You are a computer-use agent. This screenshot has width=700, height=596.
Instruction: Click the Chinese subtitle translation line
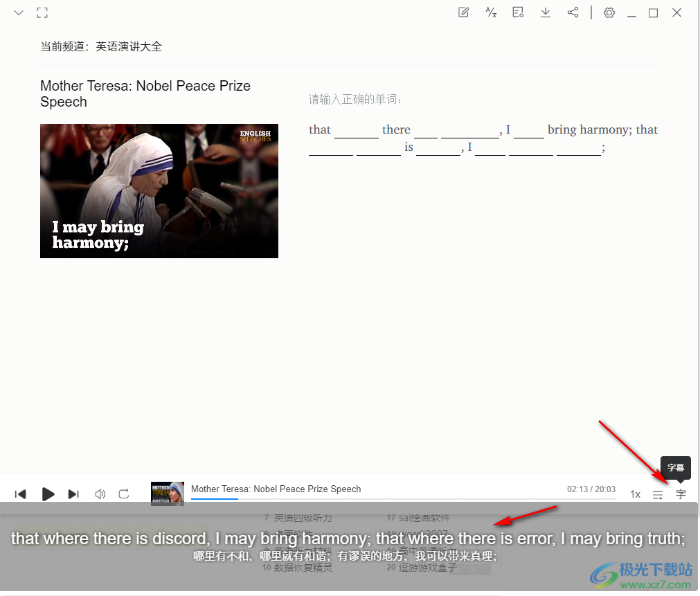345,557
